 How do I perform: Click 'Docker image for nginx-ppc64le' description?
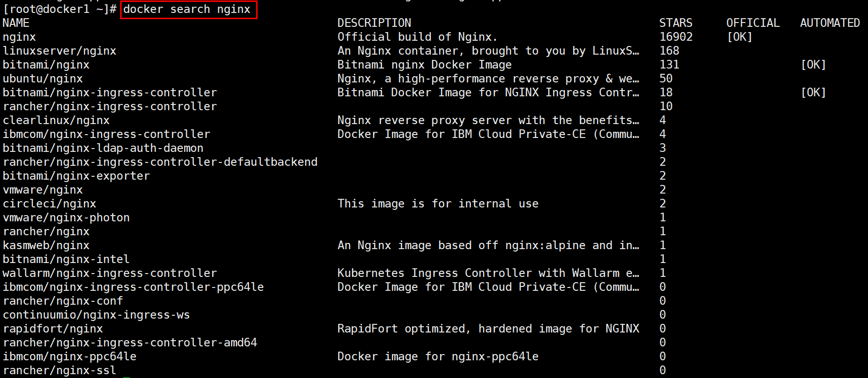[438, 356]
